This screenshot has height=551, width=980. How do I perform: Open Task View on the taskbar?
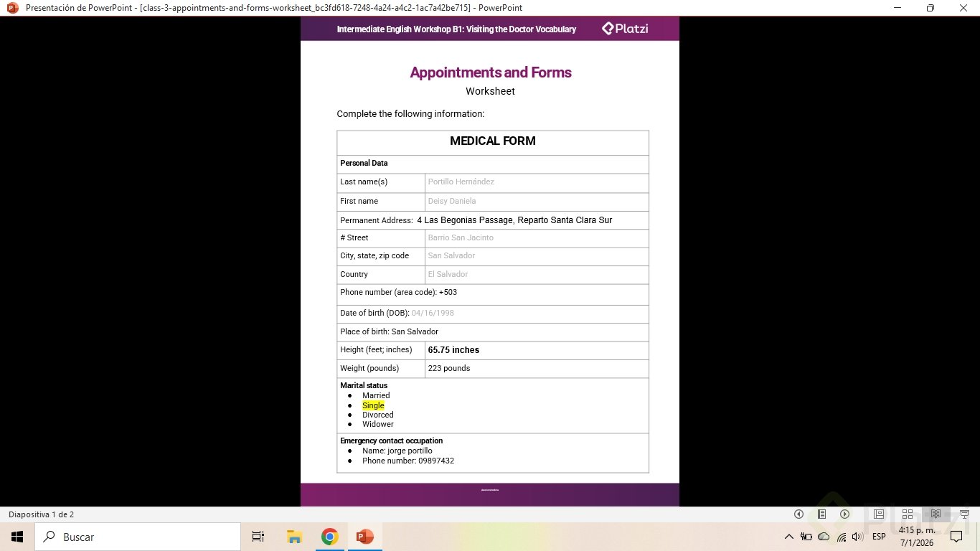pos(258,537)
